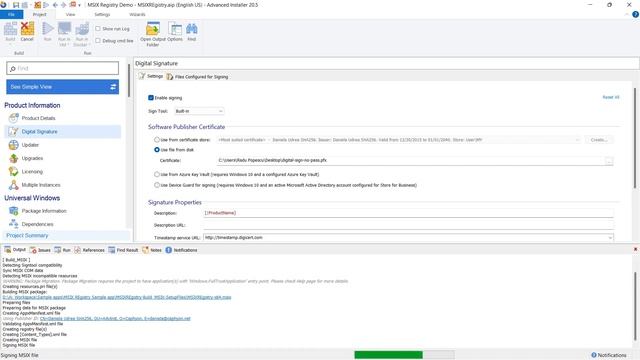
Task: Select Use from Azure Key Vault radio
Action: 157,174
